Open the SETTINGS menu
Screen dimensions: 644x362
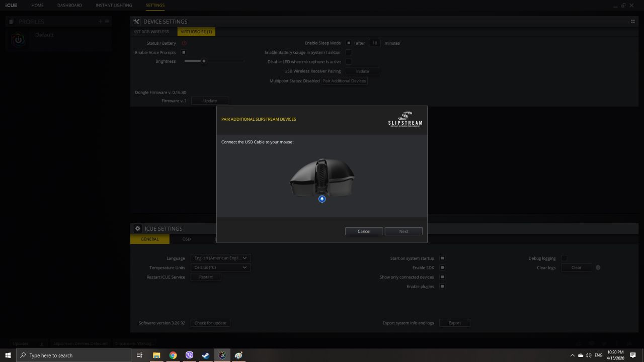pyautogui.click(x=155, y=5)
